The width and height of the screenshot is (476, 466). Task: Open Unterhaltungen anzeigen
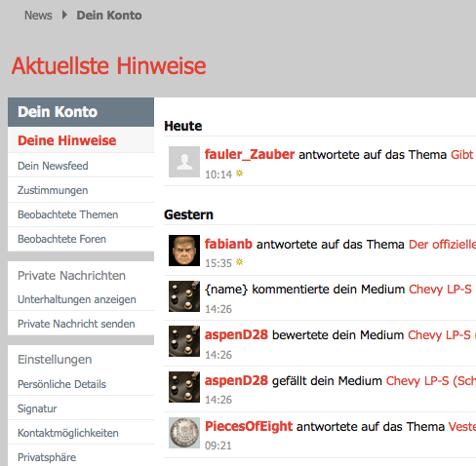81,299
